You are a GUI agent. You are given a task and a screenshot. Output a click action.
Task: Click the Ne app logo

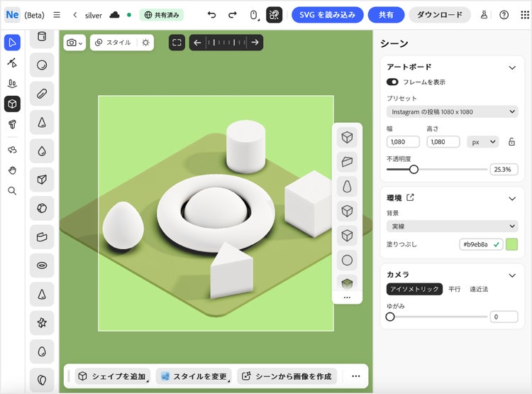(12, 15)
